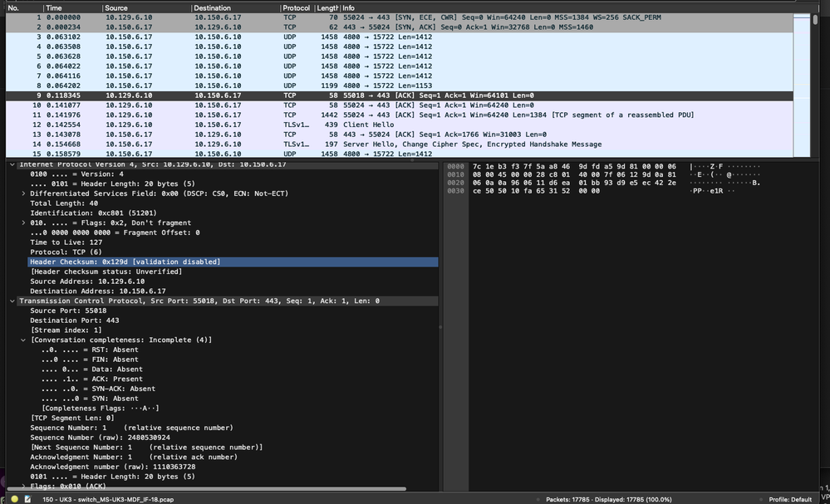Select the '[Completeness Flags: ···A··]' row
The width and height of the screenshot is (830, 504).
[101, 409]
